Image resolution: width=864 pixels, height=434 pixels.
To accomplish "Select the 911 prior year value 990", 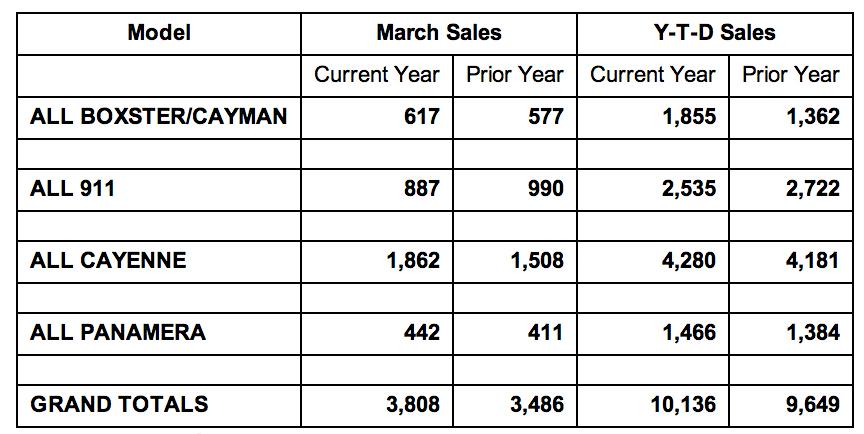I will 545,189.
